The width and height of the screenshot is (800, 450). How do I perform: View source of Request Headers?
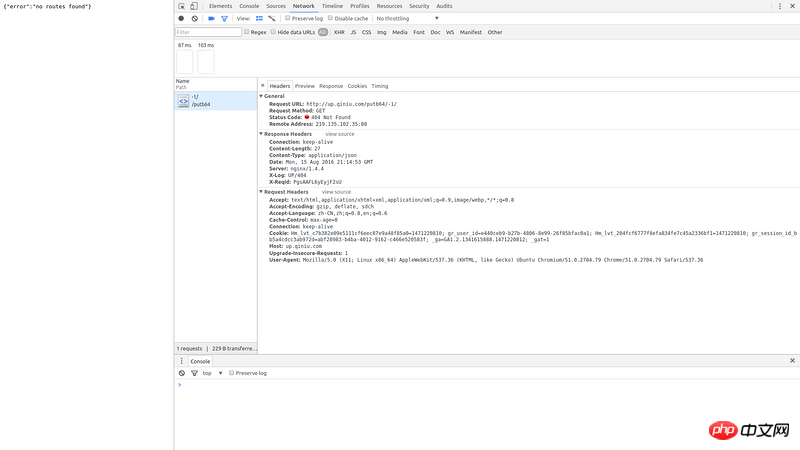tap(336, 192)
